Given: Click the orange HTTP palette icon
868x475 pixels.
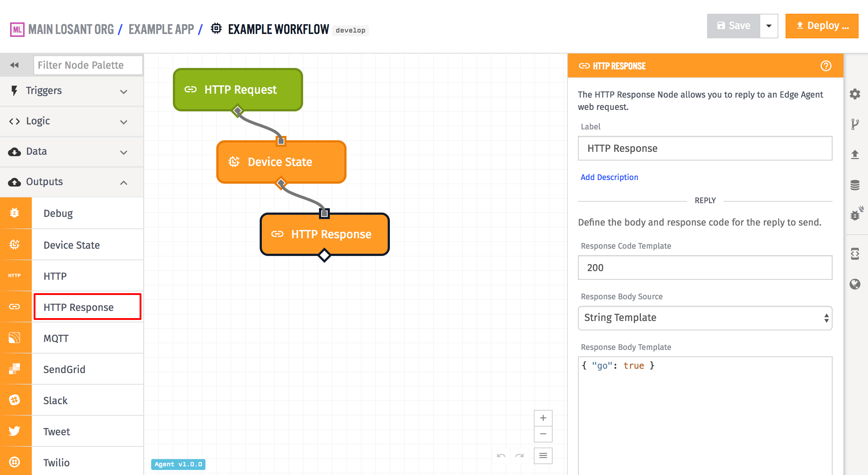Looking at the screenshot, I should click(14, 275).
